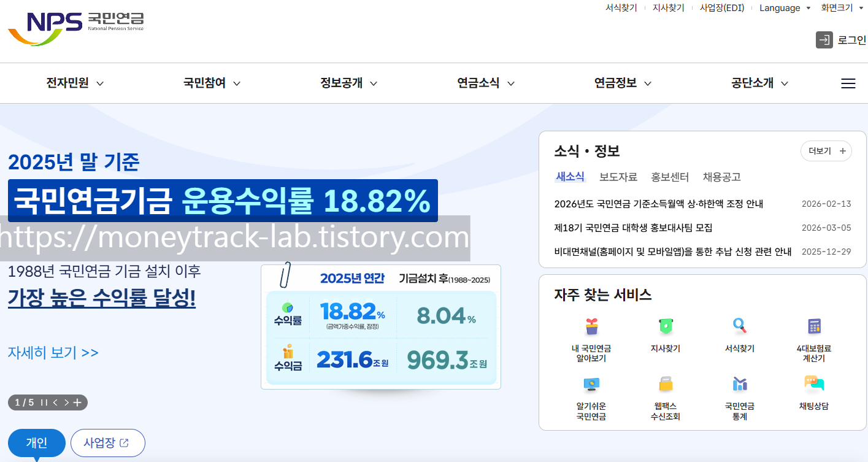
Task: Click the top 서식찾기 link
Action: 621,8
